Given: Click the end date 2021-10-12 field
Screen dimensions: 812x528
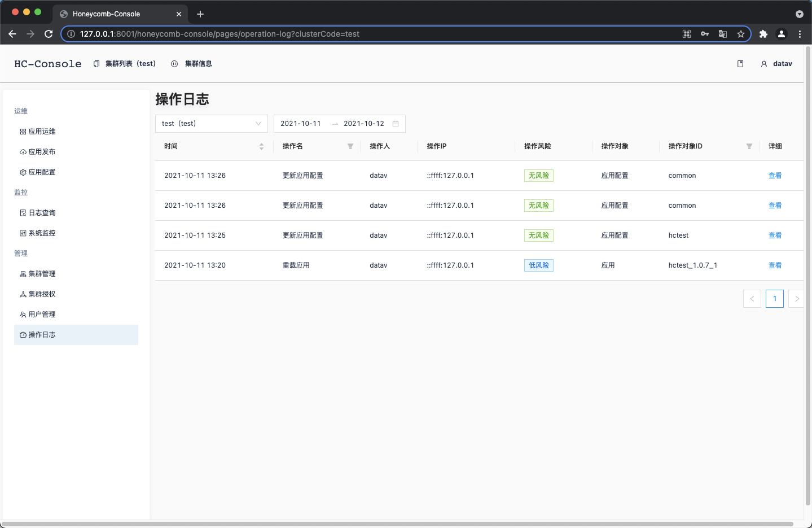Looking at the screenshot, I should 364,124.
